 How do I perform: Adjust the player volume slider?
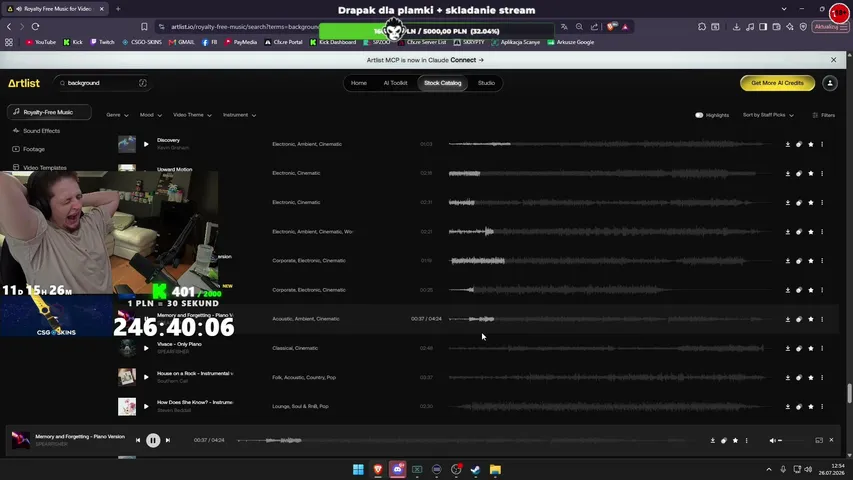click(792, 440)
